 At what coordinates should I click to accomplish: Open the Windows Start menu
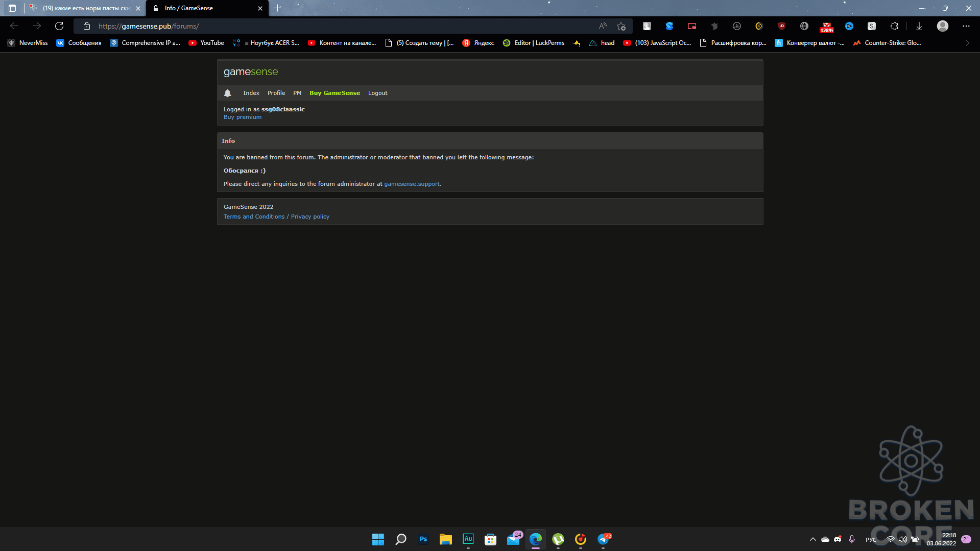tap(378, 539)
